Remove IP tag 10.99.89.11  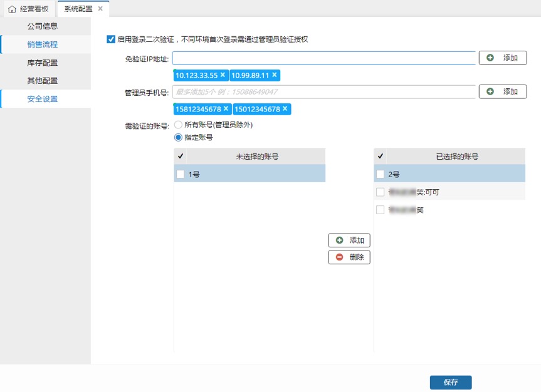(274, 75)
